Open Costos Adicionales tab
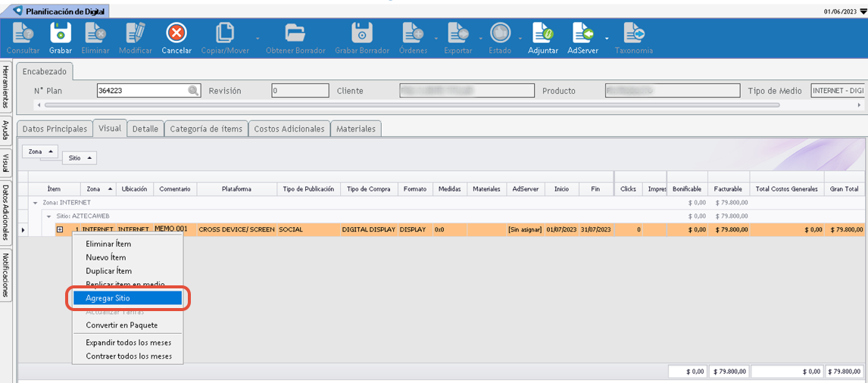Image resolution: width=868 pixels, height=383 pixels. 289,129
